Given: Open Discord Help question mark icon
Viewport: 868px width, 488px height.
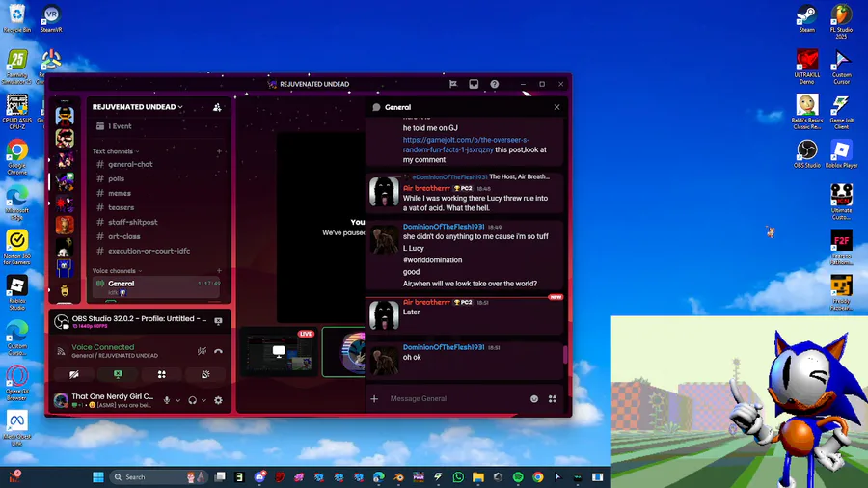Looking at the screenshot, I should [495, 84].
